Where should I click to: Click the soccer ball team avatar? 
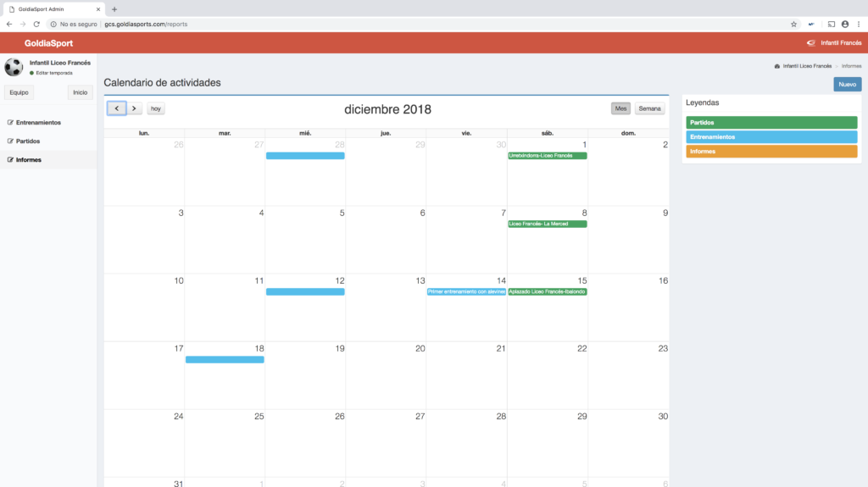(14, 67)
